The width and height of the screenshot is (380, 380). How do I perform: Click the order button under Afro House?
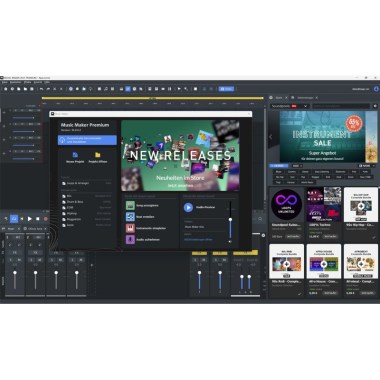coord(330,293)
